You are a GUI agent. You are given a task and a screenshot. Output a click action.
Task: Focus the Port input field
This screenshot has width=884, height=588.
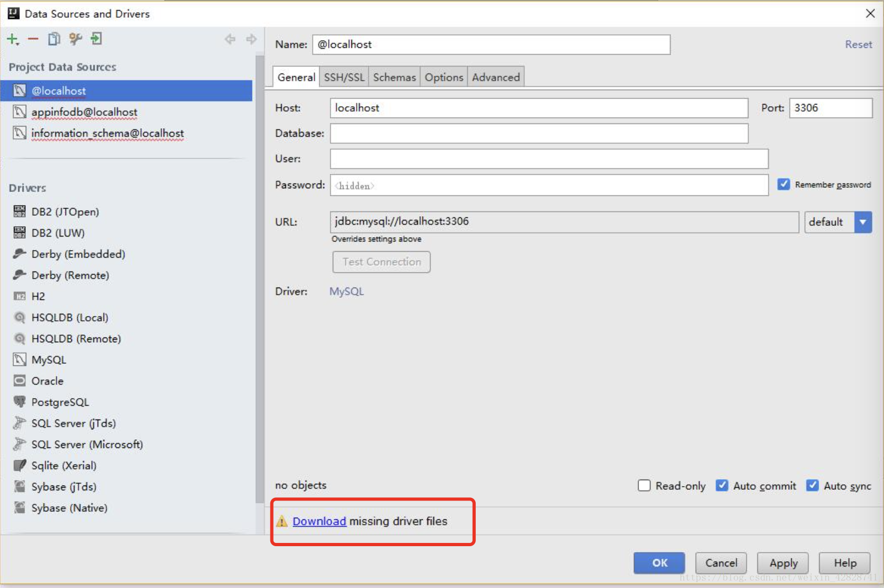831,108
